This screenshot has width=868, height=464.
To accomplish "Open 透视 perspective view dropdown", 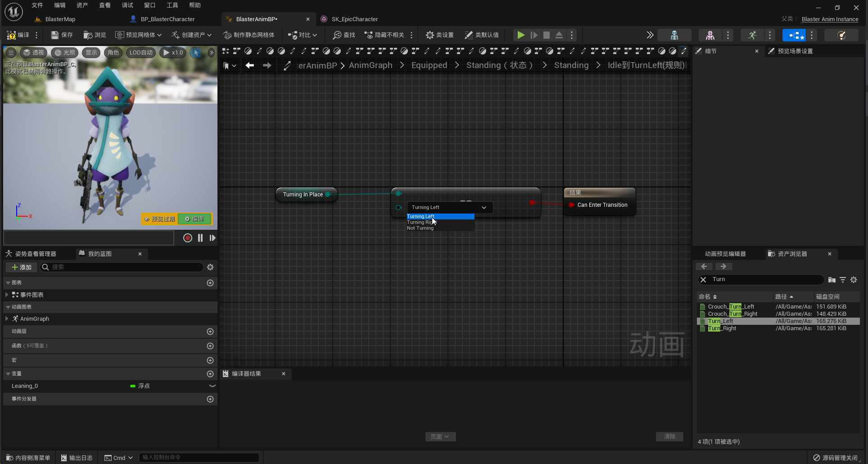I will coord(33,53).
